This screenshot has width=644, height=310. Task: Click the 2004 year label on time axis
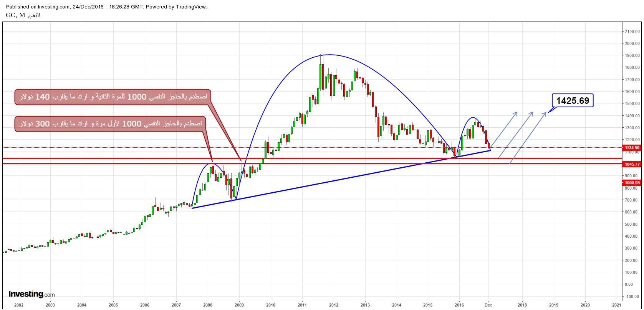point(82,305)
